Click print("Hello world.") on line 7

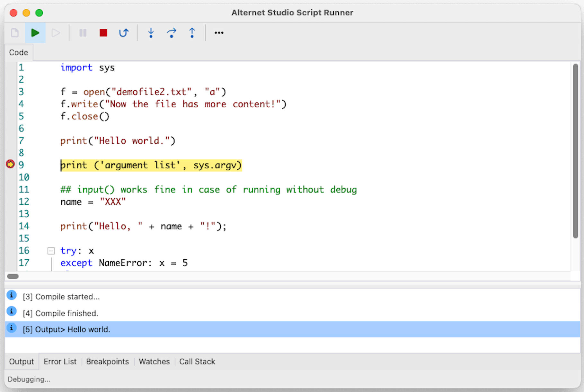[x=118, y=141]
